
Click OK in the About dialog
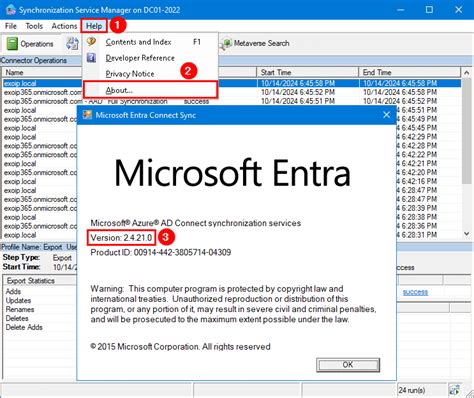click(348, 365)
